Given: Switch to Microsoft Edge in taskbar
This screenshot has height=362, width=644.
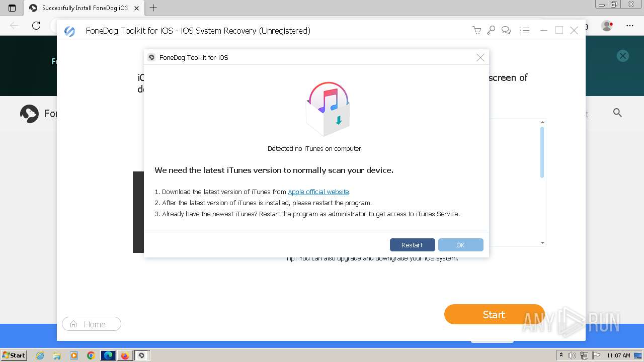Looking at the screenshot, I should 108,355.
